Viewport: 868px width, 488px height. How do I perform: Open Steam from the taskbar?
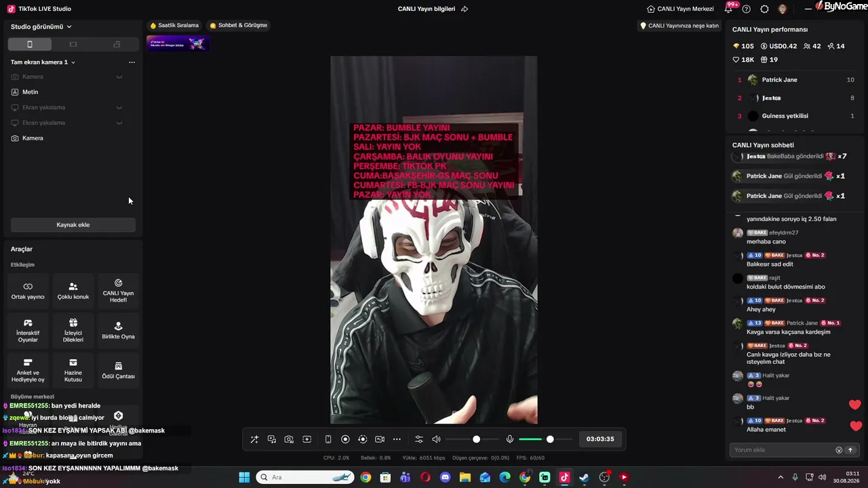click(584, 477)
